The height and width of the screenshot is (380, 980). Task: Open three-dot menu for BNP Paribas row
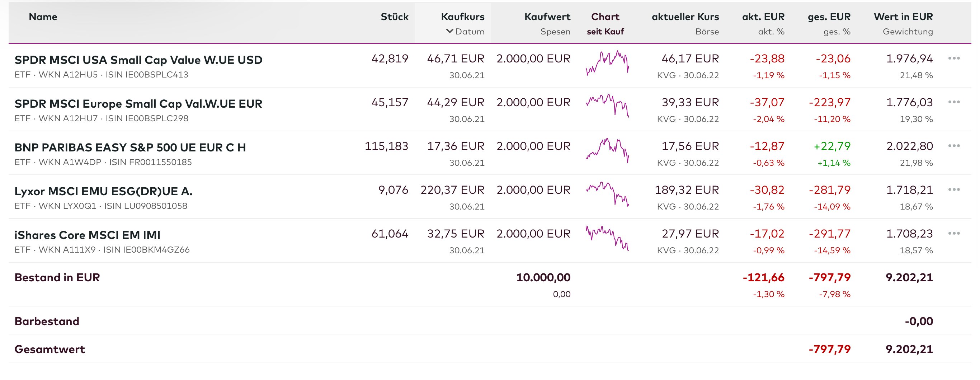(x=954, y=146)
